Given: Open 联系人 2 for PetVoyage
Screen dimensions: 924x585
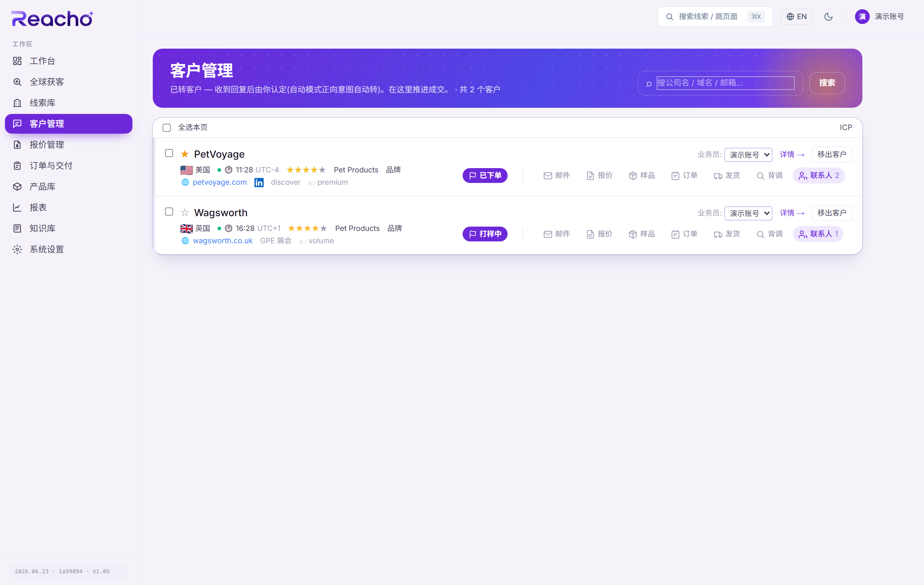Looking at the screenshot, I should [x=819, y=175].
